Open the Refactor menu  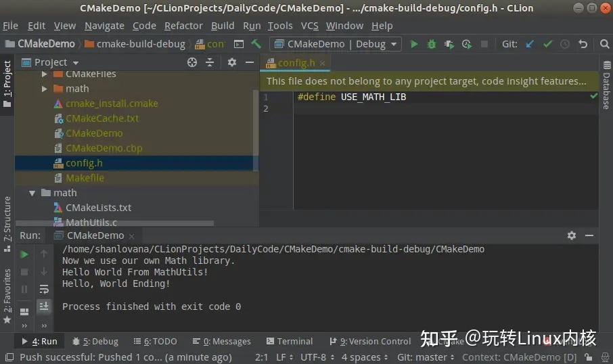[183, 26]
